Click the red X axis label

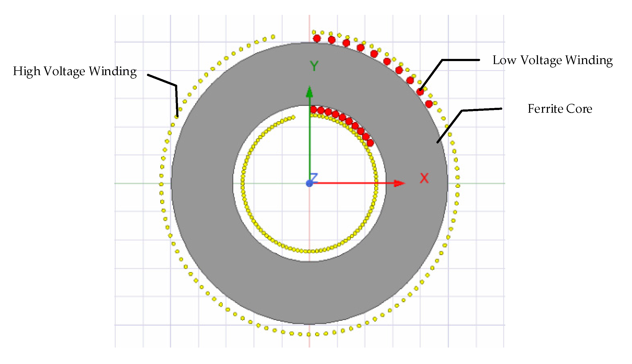coord(424,178)
